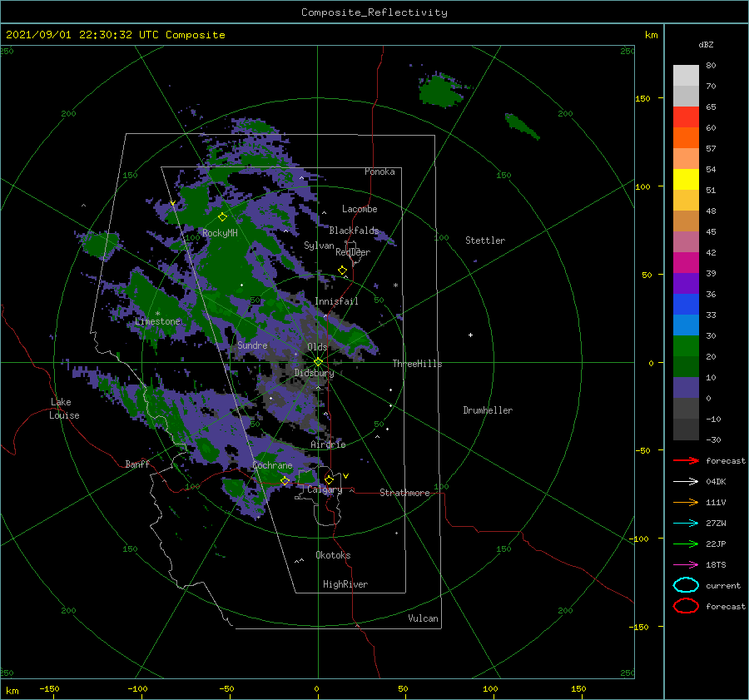Select the green 30 dBZ color swatch
749x700 pixels.
pyautogui.click(x=686, y=345)
